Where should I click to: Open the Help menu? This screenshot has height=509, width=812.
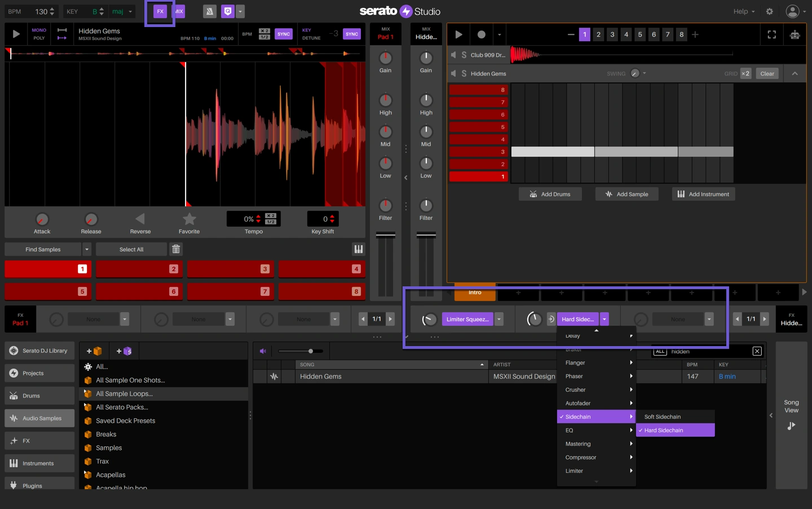[743, 11]
